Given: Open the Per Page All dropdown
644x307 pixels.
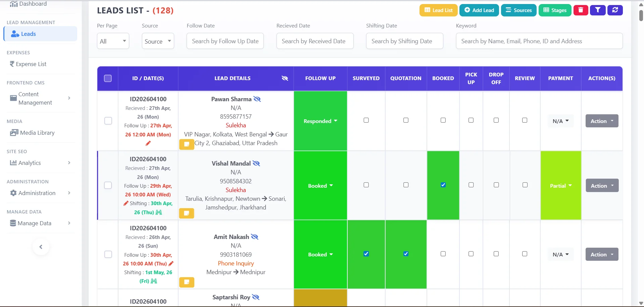Looking at the screenshot, I should pyautogui.click(x=113, y=41).
